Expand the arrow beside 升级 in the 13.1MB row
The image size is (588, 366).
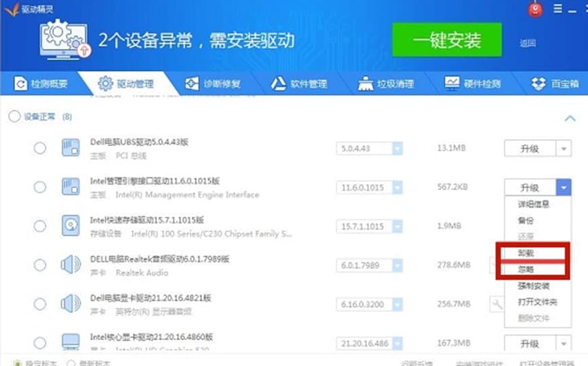click(x=564, y=149)
